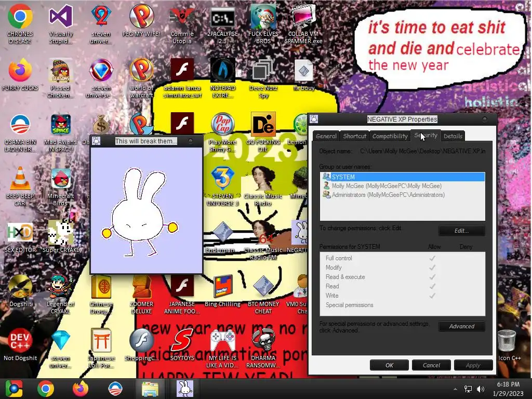Open the Visually Stupid desktop icon
Viewport: 532px width, 399px height.
tap(60, 24)
